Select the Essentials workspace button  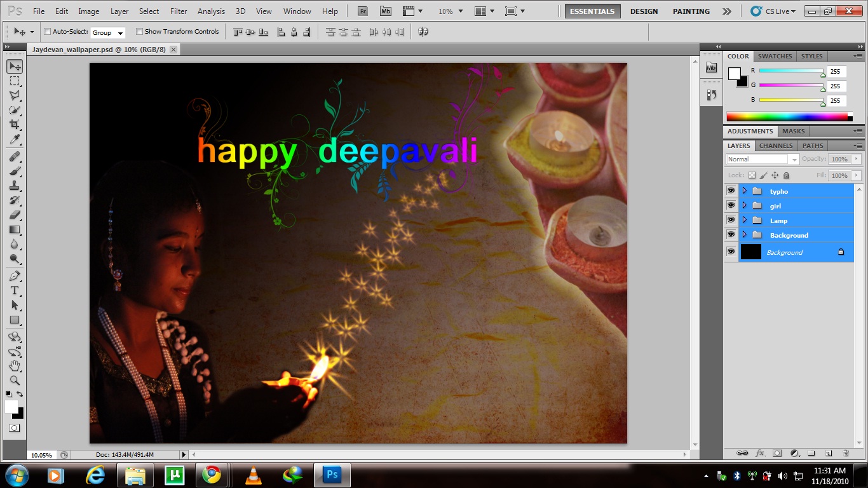[592, 11]
